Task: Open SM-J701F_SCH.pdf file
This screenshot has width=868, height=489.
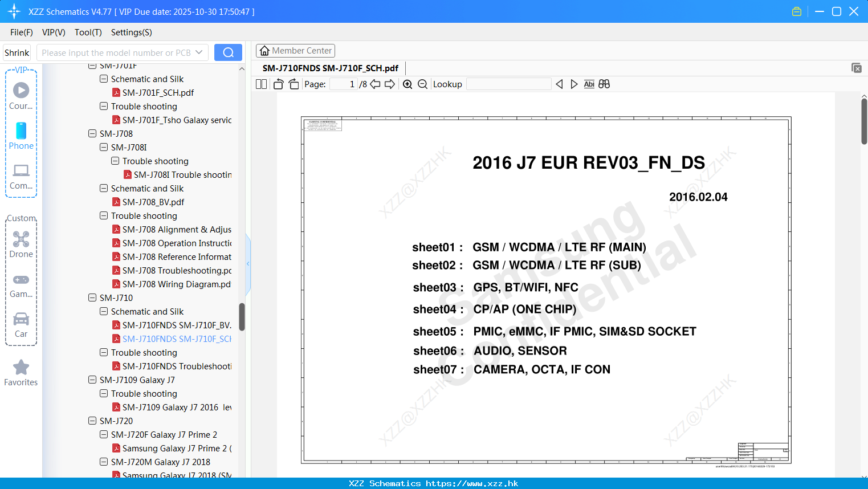Action: pos(158,92)
